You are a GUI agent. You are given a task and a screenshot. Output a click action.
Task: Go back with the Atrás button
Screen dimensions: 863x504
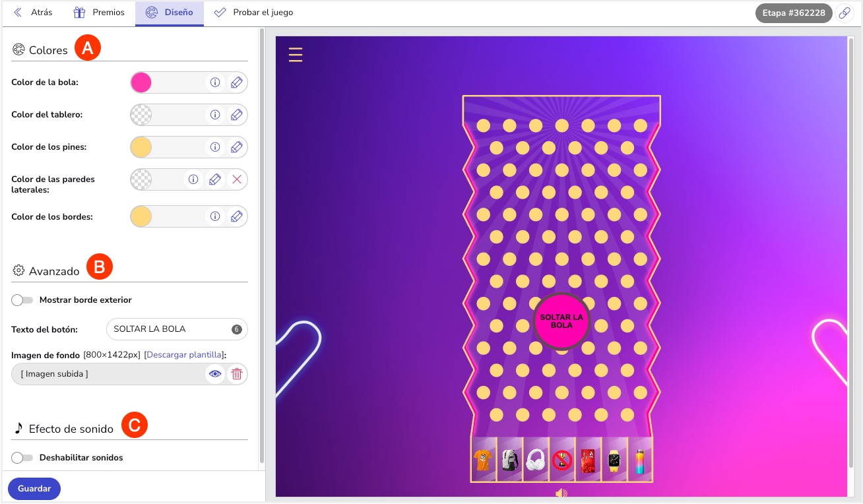[x=33, y=13]
